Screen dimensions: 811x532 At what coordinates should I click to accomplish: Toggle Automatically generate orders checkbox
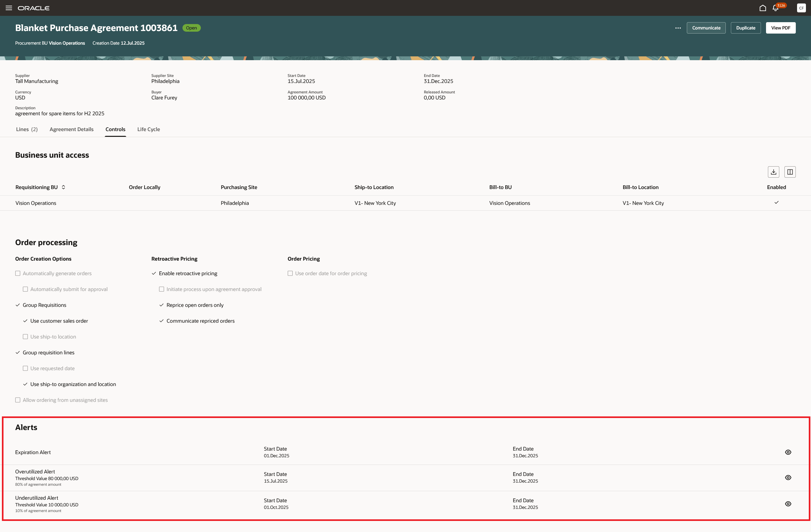(x=18, y=274)
